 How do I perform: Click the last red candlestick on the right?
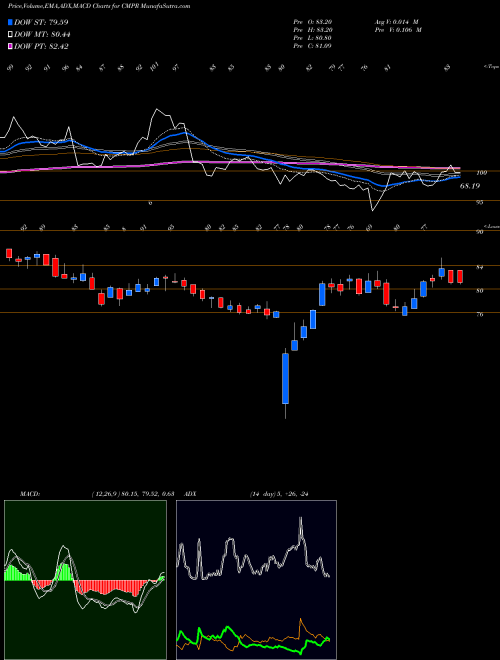point(460,277)
